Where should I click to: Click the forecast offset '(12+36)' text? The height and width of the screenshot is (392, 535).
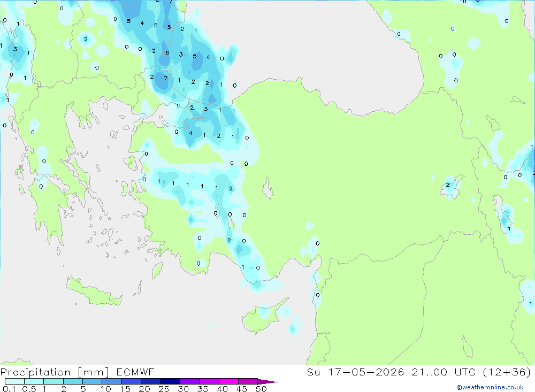tap(507, 372)
